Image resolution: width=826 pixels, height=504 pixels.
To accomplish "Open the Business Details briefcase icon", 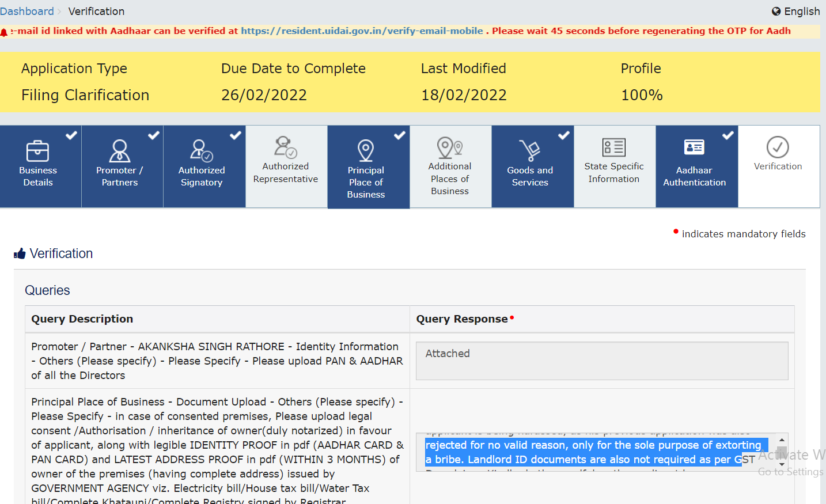I will tap(37, 151).
